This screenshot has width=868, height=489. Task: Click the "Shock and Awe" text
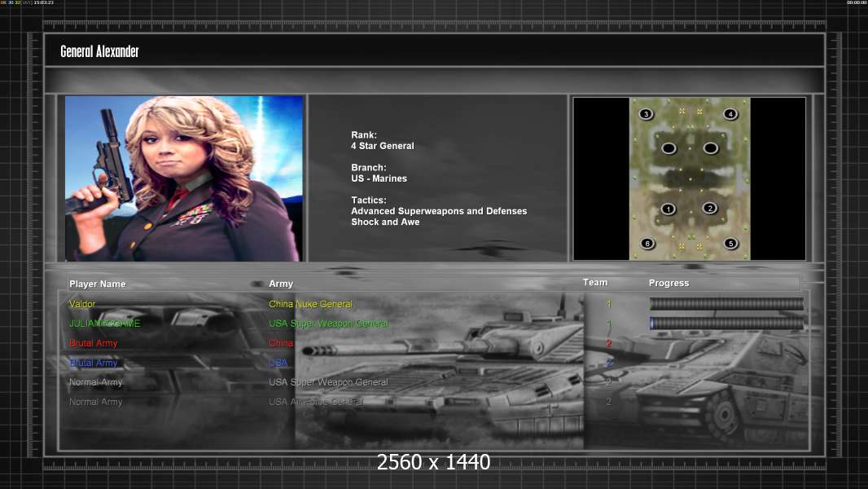(x=385, y=222)
